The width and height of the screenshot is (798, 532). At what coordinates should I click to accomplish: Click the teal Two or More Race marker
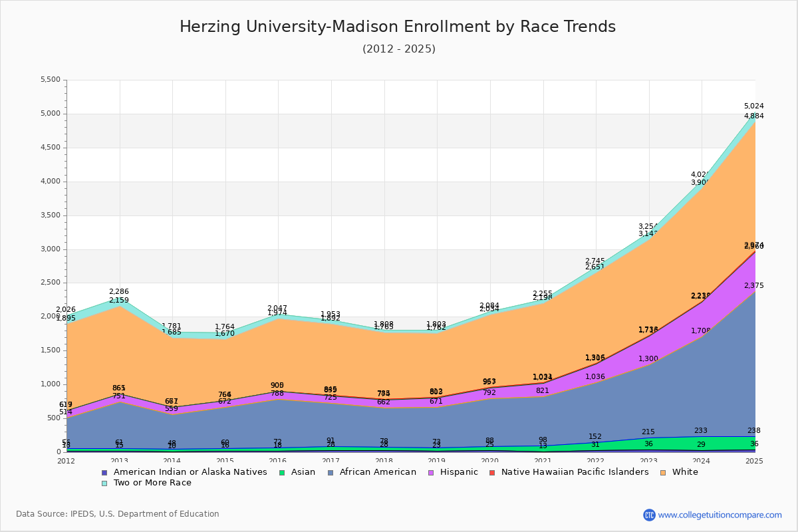pyautogui.click(x=104, y=483)
